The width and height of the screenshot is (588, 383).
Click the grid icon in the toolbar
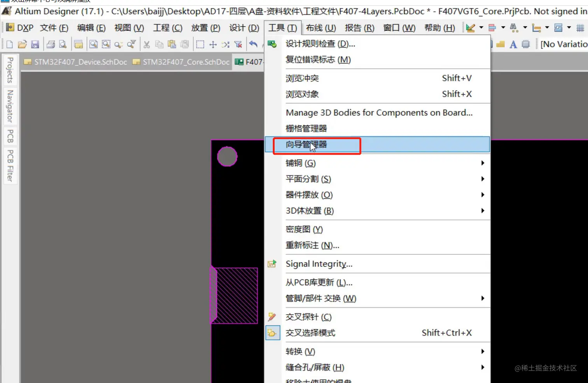click(x=580, y=28)
